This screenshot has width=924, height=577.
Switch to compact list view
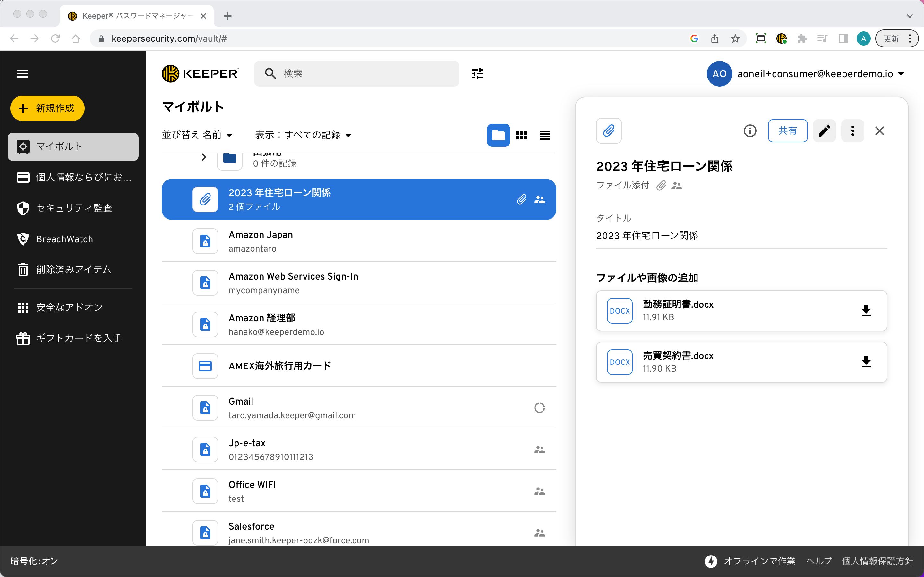pos(544,135)
